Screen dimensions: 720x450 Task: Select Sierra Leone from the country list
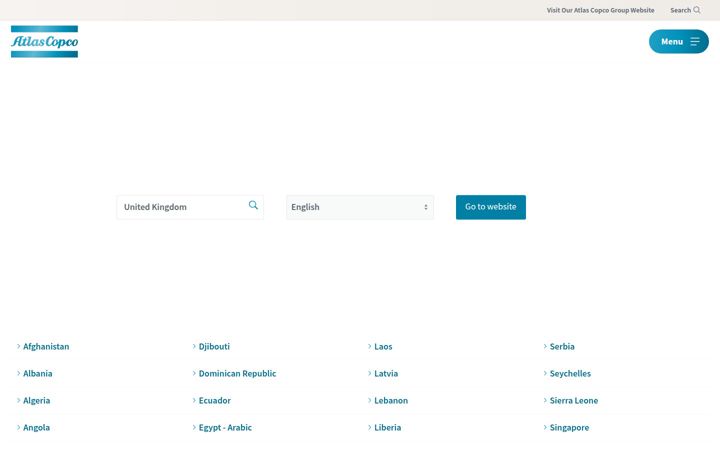coord(574,400)
